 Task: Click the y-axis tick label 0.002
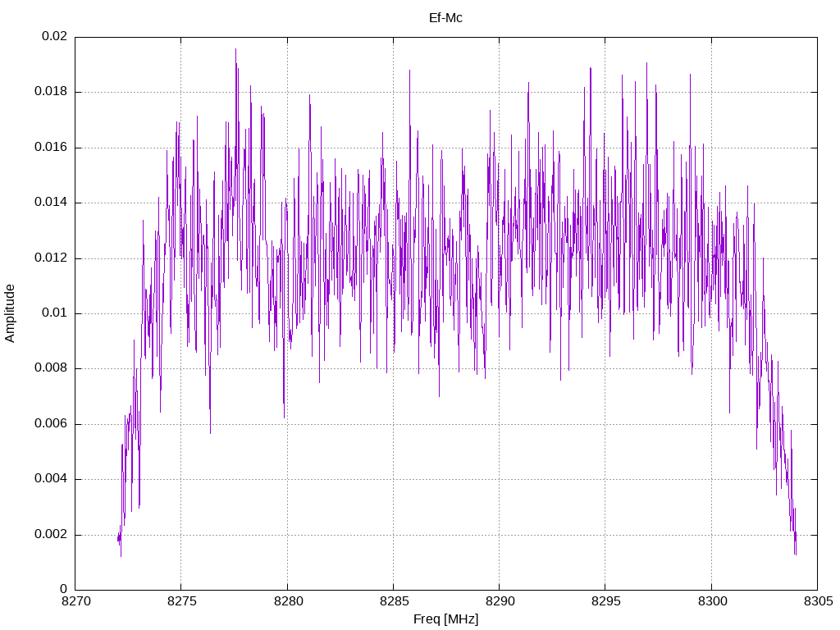[51, 534]
